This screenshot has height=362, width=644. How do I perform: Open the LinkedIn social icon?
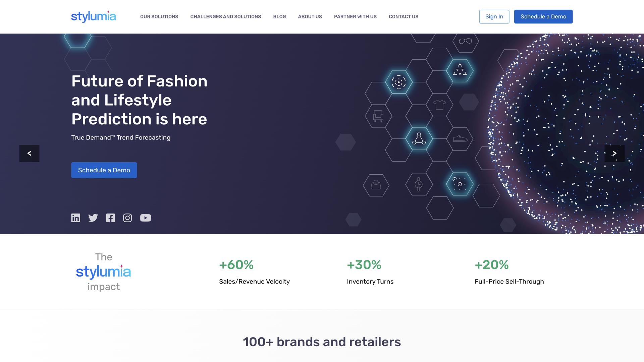[75, 218]
